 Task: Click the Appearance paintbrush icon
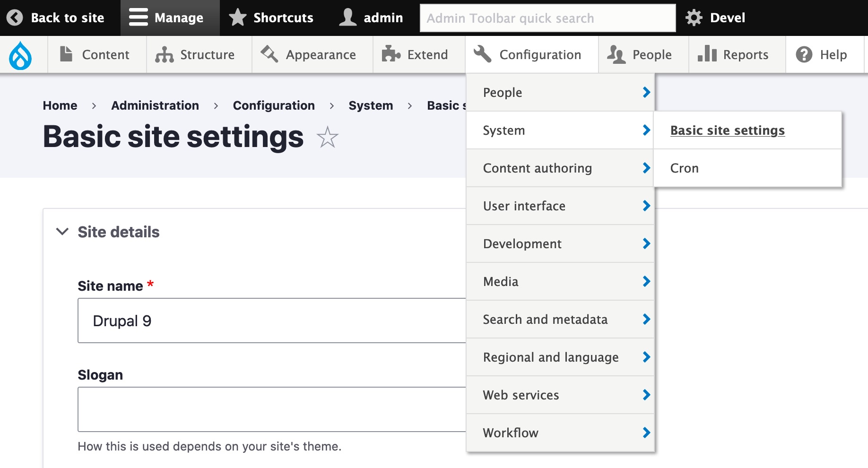[269, 54]
